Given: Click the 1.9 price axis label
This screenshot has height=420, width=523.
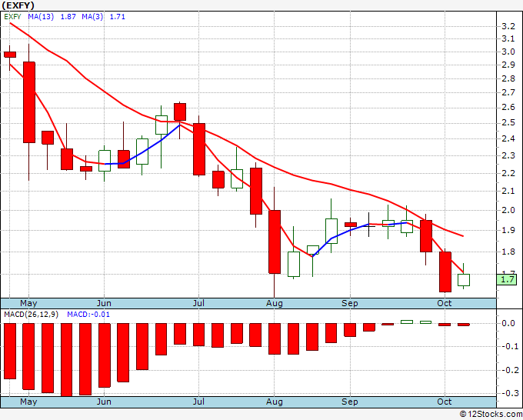Looking at the screenshot, I should coord(508,230).
